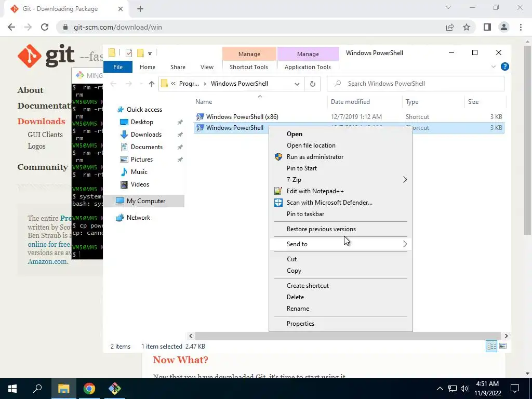Click New folder icon in quick access toolbar
Screen dimensions: 532x399
[140, 53]
